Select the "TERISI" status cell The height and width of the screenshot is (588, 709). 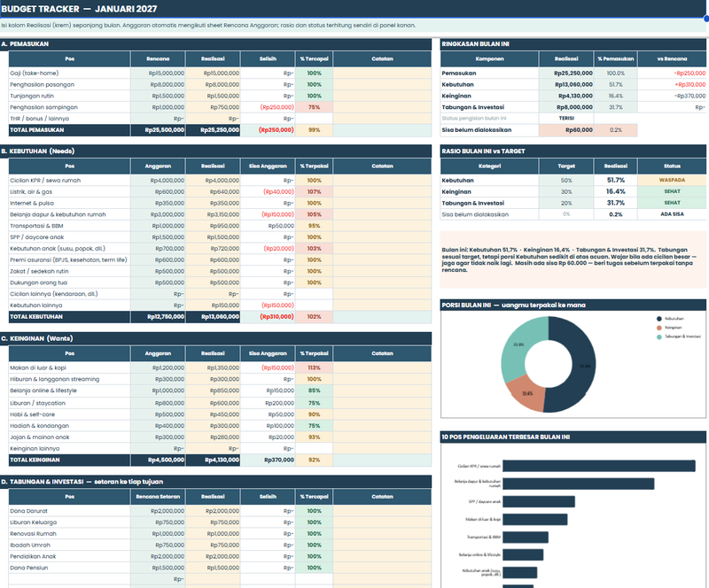565,119
